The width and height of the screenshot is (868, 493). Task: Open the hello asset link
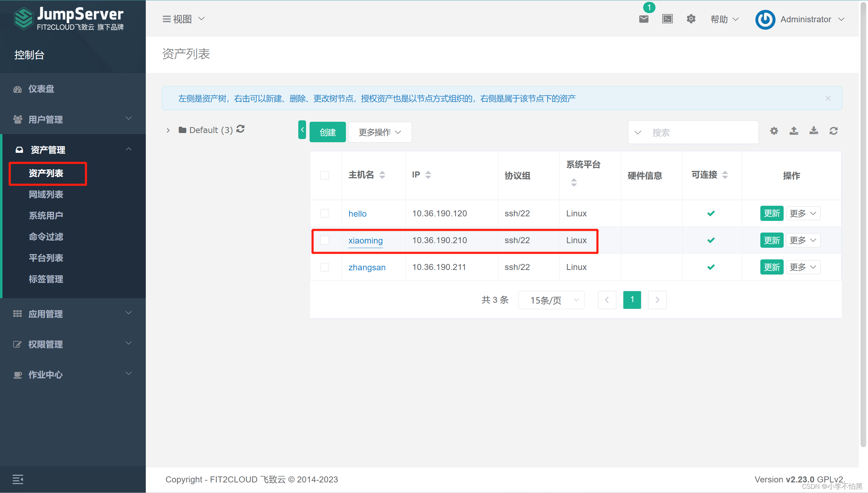click(x=357, y=214)
